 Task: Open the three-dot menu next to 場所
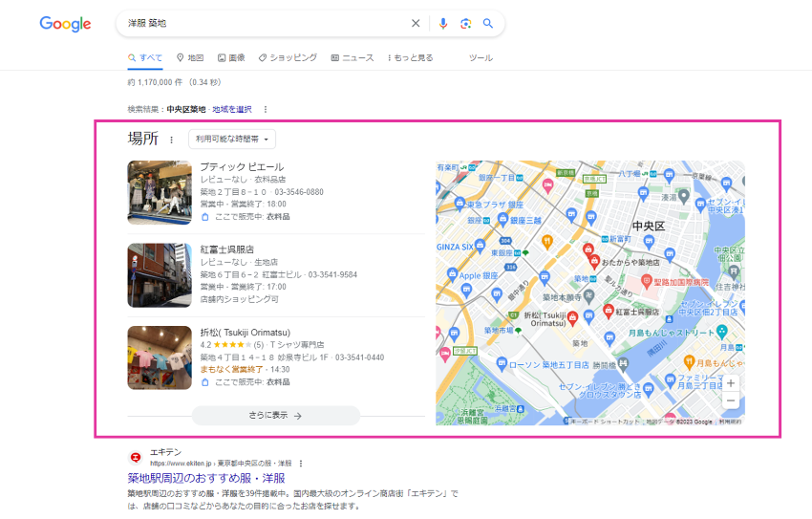tap(171, 140)
